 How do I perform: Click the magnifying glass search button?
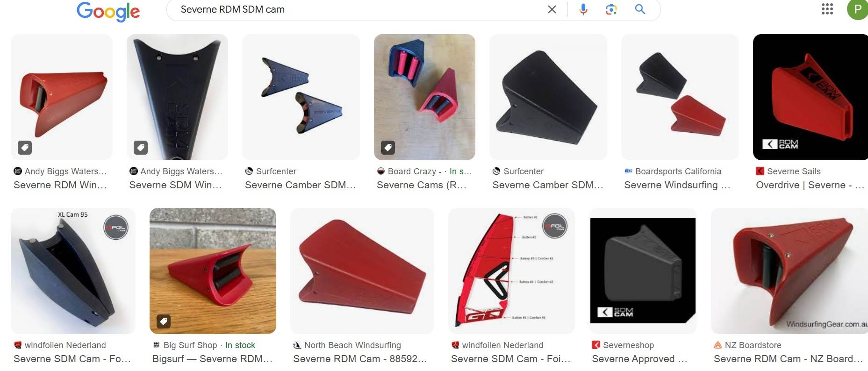pos(640,9)
